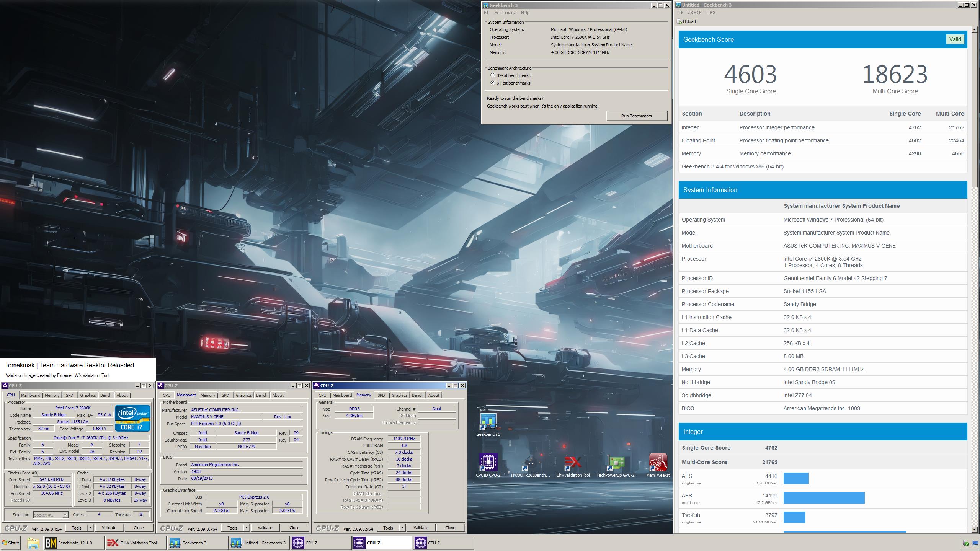
Task: Click Close button in CPU-Z Mainboard window
Action: click(294, 528)
